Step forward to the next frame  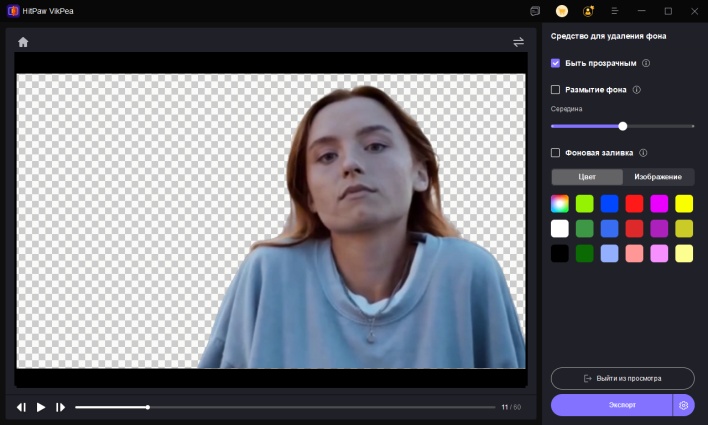tap(61, 407)
